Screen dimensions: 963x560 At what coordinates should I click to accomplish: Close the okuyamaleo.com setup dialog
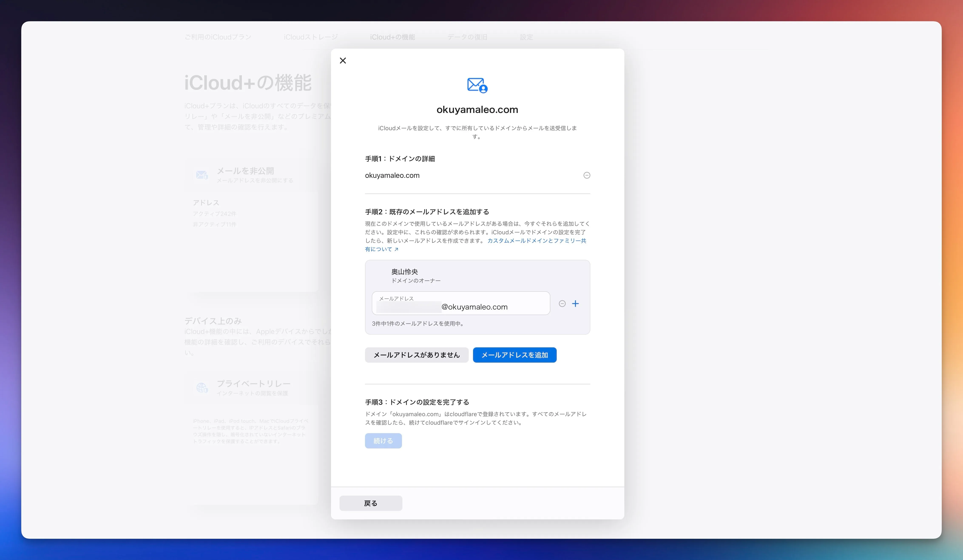(x=343, y=60)
